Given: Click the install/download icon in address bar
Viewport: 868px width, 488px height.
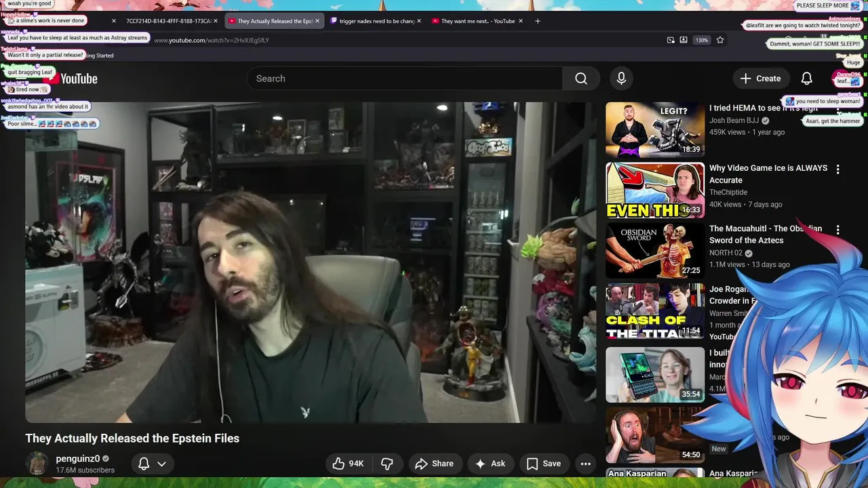Looking at the screenshot, I should (684, 40).
